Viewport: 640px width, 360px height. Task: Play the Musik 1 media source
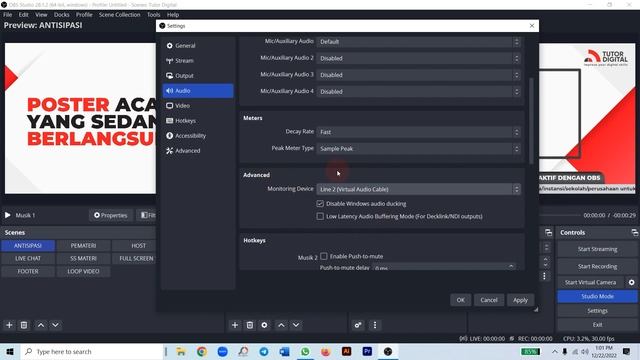coord(8,215)
